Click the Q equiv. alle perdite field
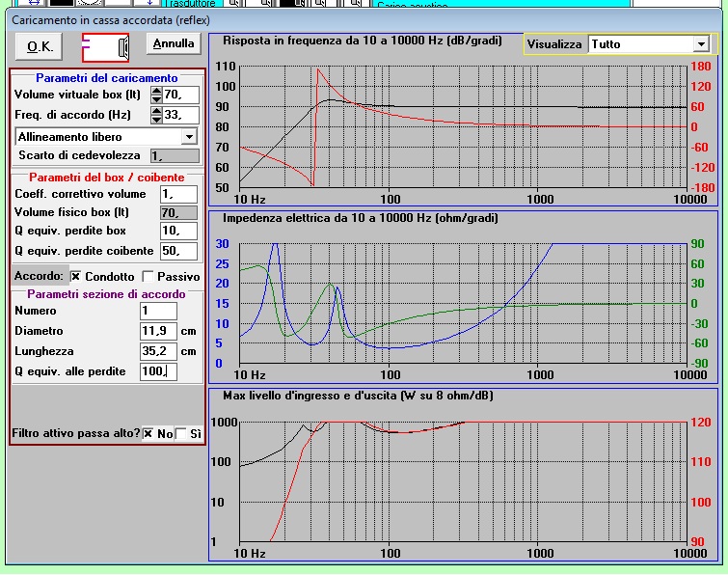The height and width of the screenshot is (575, 728). 158,371
